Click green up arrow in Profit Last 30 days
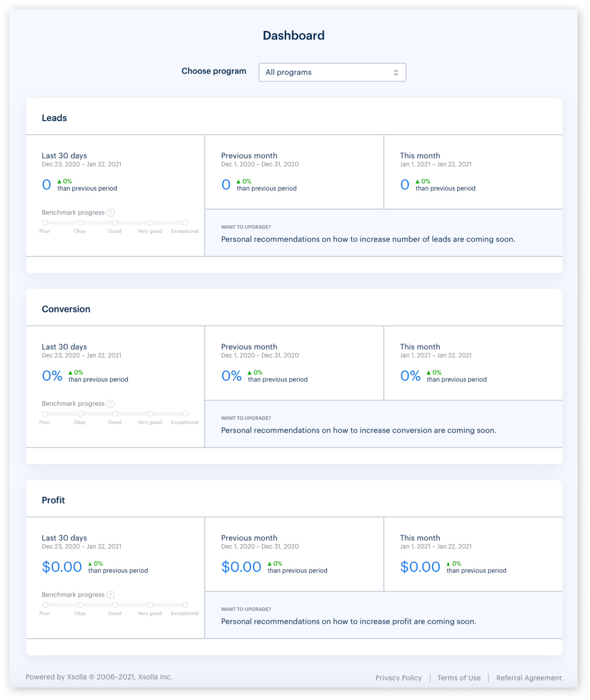590x700 pixels. pyautogui.click(x=90, y=564)
